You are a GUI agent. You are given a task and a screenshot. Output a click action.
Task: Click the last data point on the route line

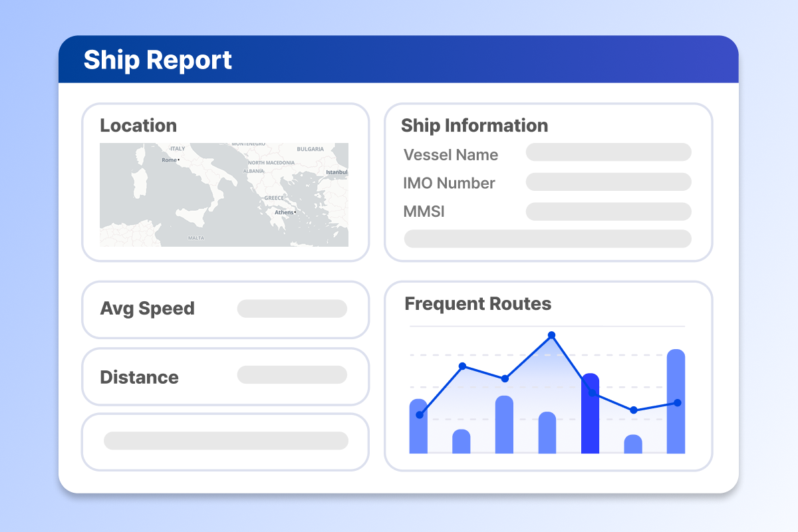tap(678, 402)
